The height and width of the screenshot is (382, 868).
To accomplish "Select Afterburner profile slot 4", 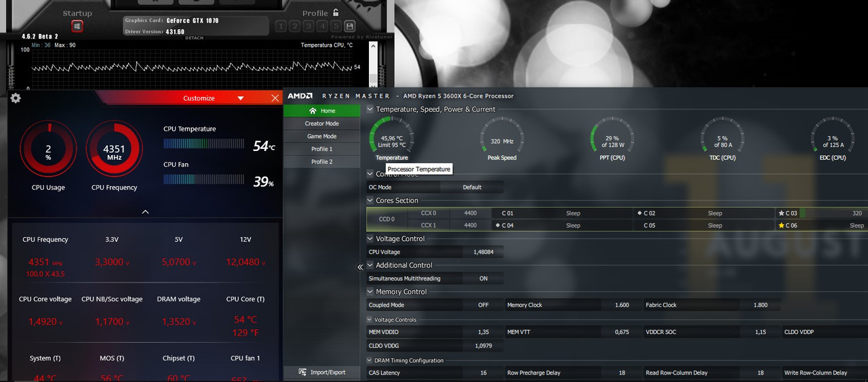I will pyautogui.click(x=322, y=26).
